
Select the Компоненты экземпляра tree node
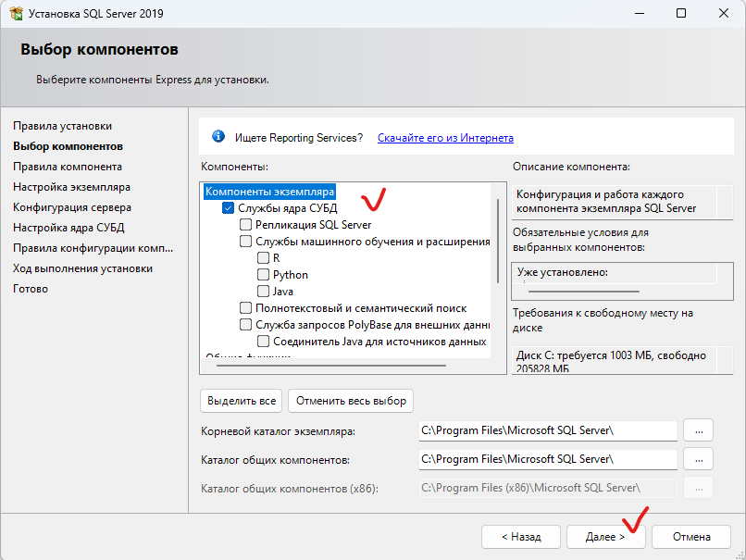(x=269, y=192)
